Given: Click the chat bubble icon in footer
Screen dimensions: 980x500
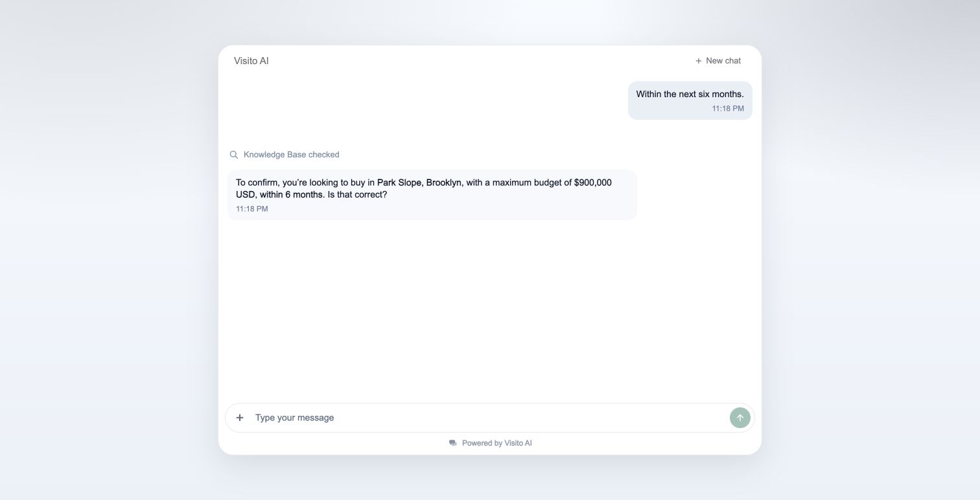Looking at the screenshot, I should [x=453, y=443].
